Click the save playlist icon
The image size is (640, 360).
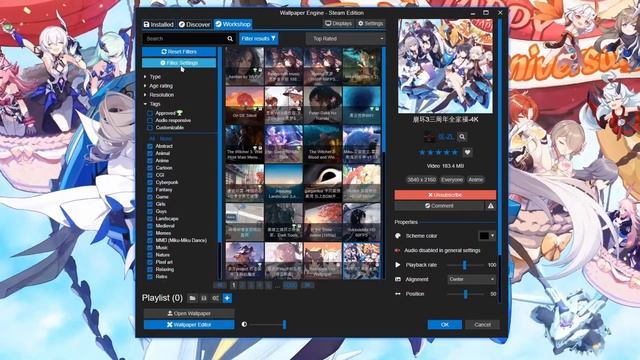pos(204,298)
